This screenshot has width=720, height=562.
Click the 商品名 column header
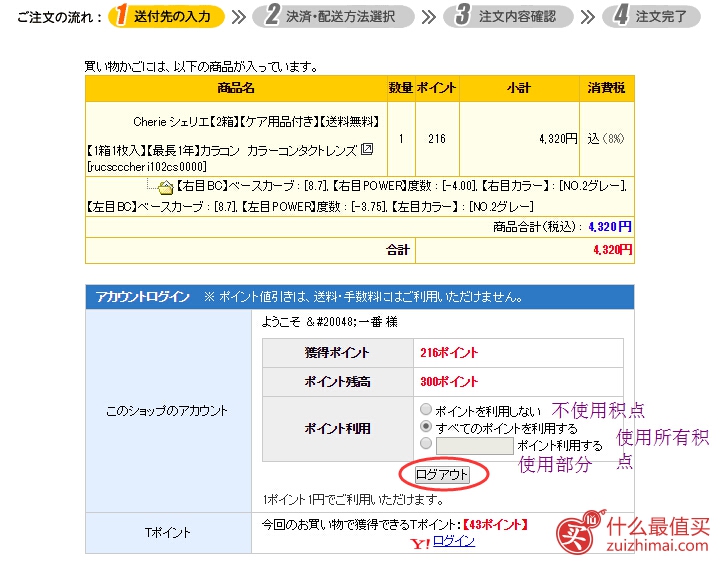236,88
